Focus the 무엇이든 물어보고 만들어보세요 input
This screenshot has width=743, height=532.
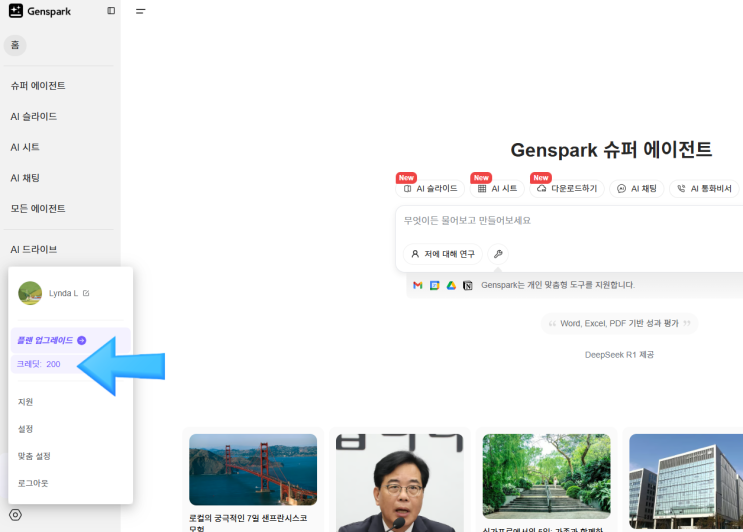pyautogui.click(x=569, y=220)
